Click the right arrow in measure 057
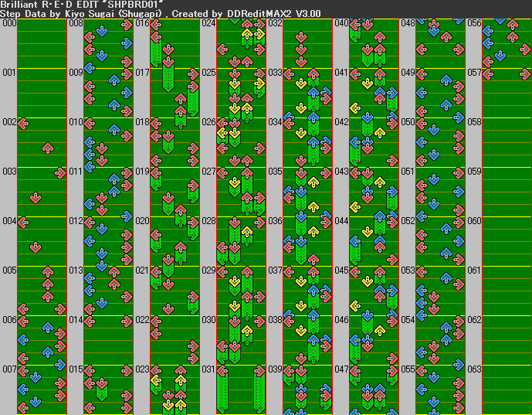 tap(525, 74)
